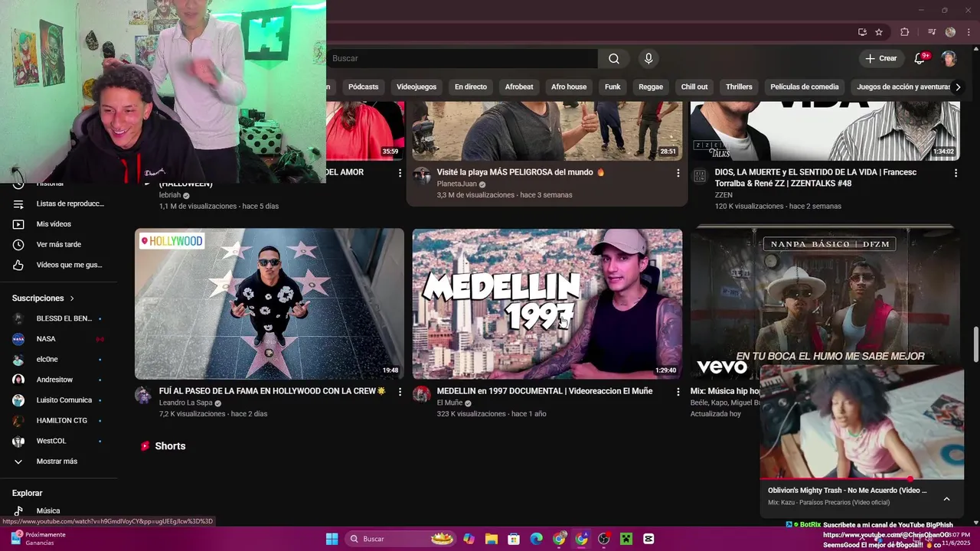Open File Explorer from taskbar

tap(491, 539)
